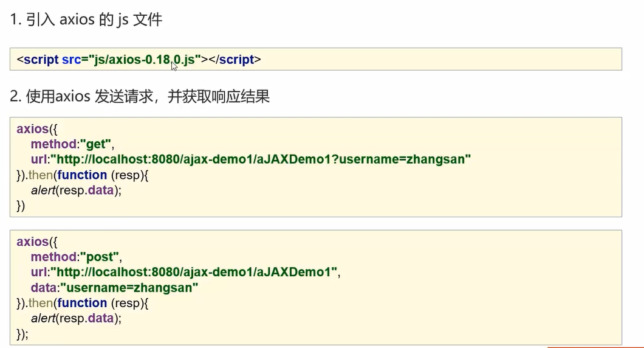Click heading '1. 引入 axios 的 js 文件'

86,19
